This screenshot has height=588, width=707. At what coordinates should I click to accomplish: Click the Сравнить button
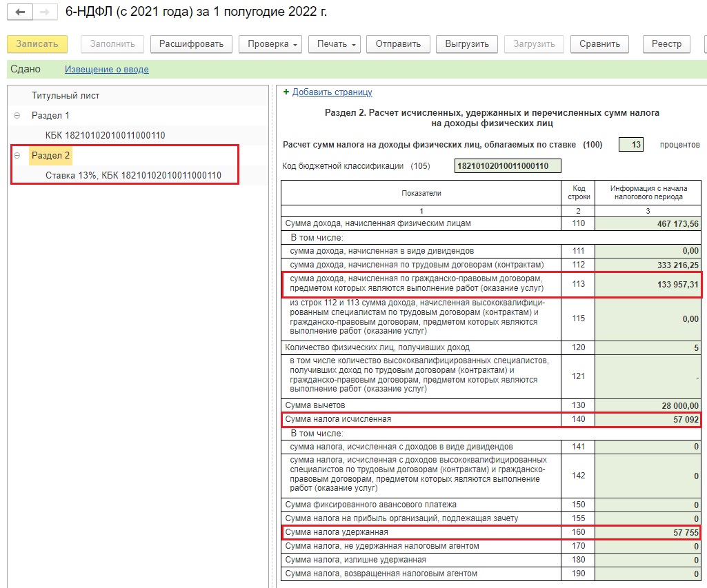[599, 44]
